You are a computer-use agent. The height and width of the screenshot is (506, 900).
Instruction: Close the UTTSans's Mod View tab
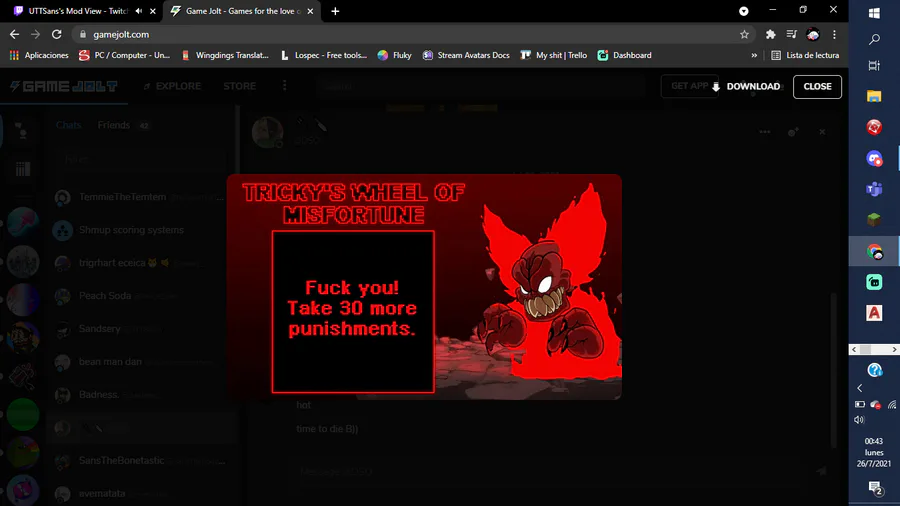pyautogui.click(x=153, y=11)
